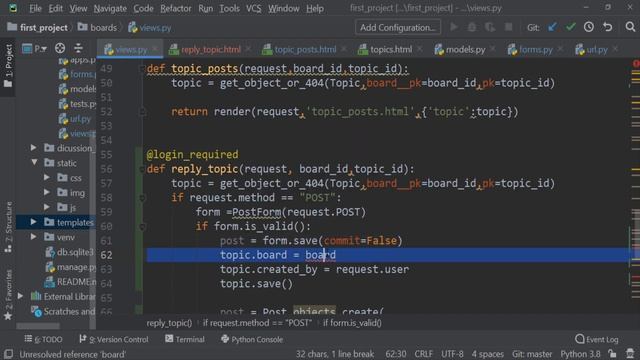Click the Debug bug icon

pos(472,27)
